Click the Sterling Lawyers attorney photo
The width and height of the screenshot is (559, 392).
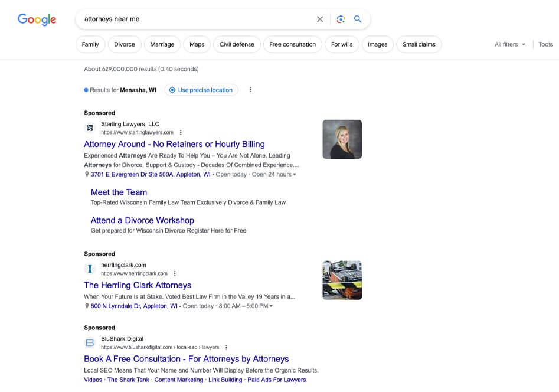(342, 139)
